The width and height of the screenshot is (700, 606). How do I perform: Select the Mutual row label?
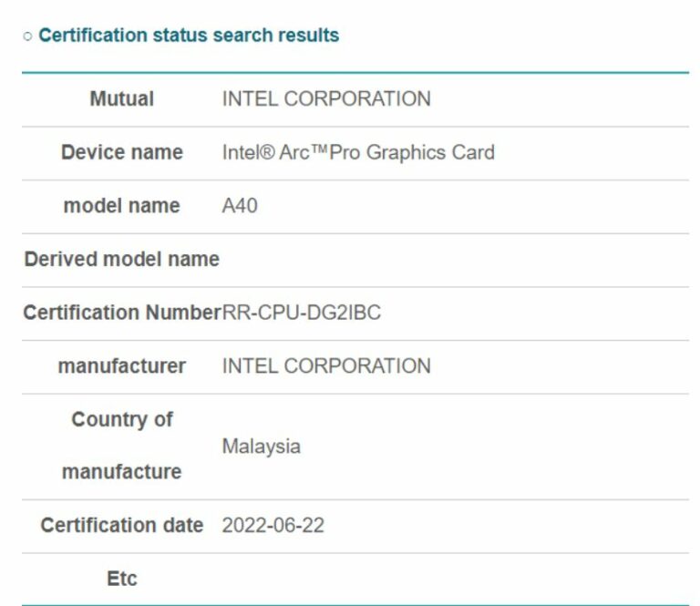point(121,98)
